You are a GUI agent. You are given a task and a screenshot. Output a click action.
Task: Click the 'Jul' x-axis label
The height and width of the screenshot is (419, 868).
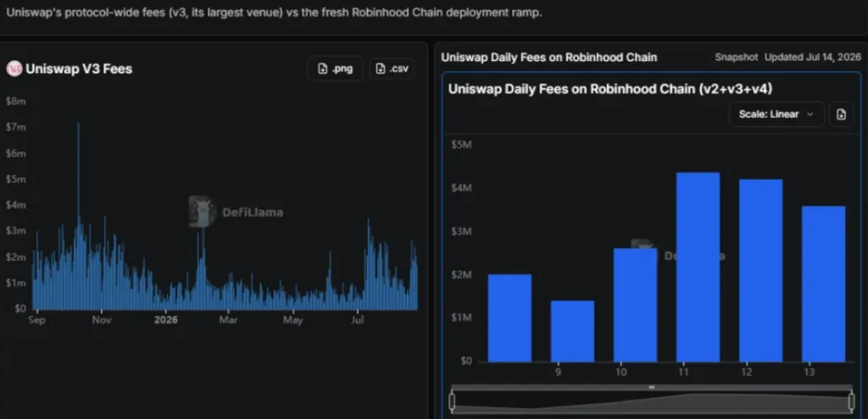point(358,320)
